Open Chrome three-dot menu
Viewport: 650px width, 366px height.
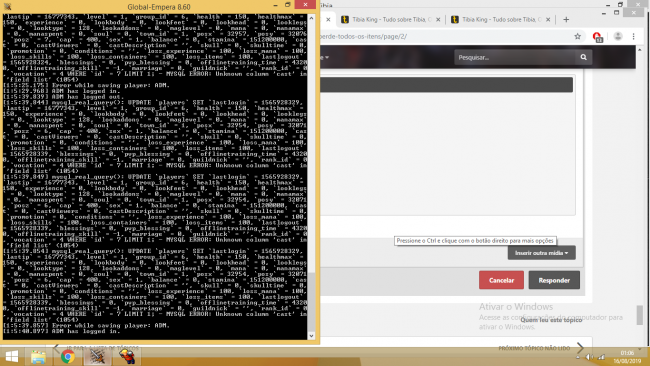pos(633,36)
